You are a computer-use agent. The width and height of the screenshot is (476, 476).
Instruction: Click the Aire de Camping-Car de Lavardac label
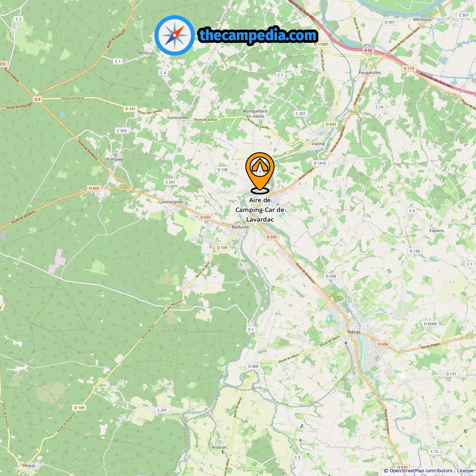click(x=260, y=210)
